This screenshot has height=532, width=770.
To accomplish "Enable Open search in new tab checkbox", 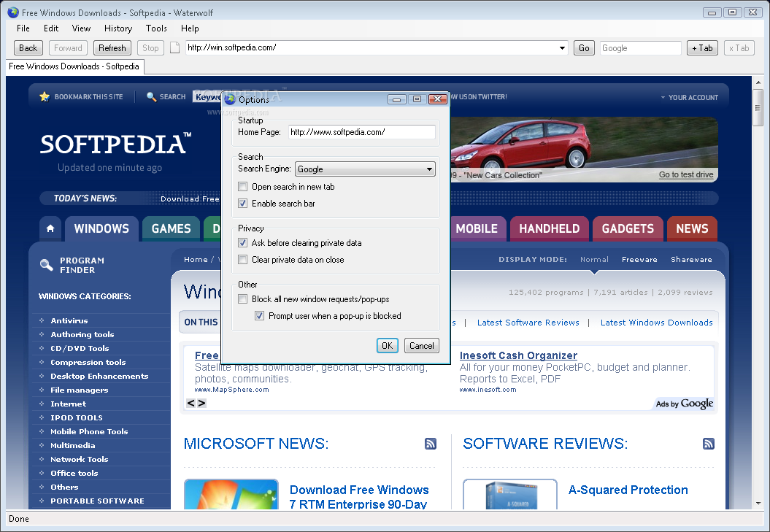I will [242, 187].
